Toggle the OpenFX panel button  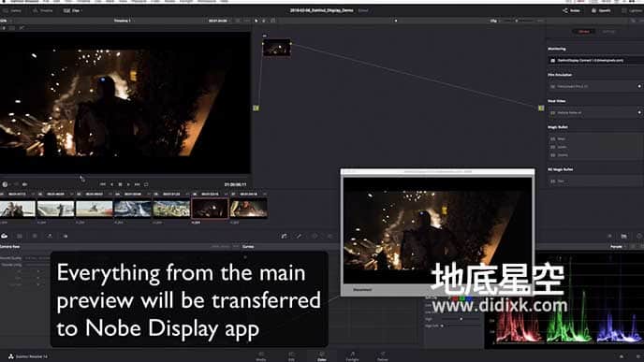[601, 10]
